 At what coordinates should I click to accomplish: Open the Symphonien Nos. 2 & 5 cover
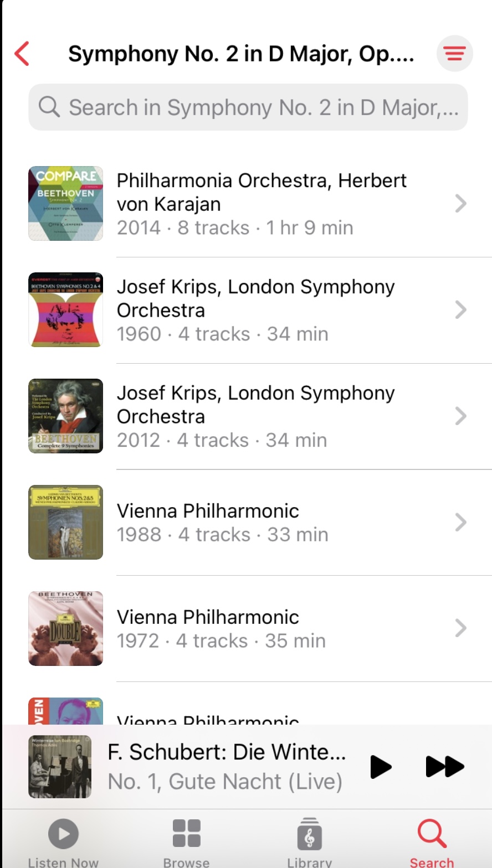[65, 522]
